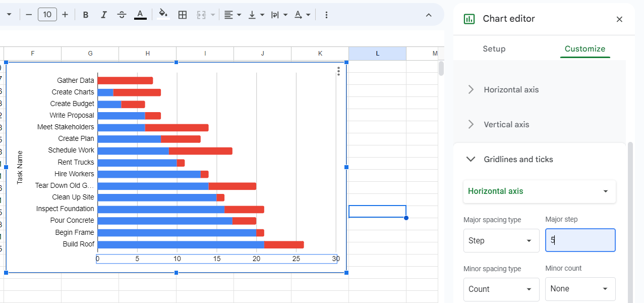644x303 pixels.
Task: Click the Inspect Foundation chart label
Action: (65, 209)
